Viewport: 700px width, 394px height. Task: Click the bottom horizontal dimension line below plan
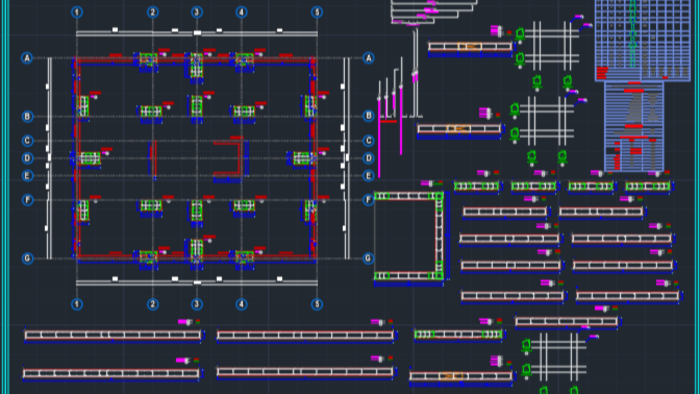[197, 282]
